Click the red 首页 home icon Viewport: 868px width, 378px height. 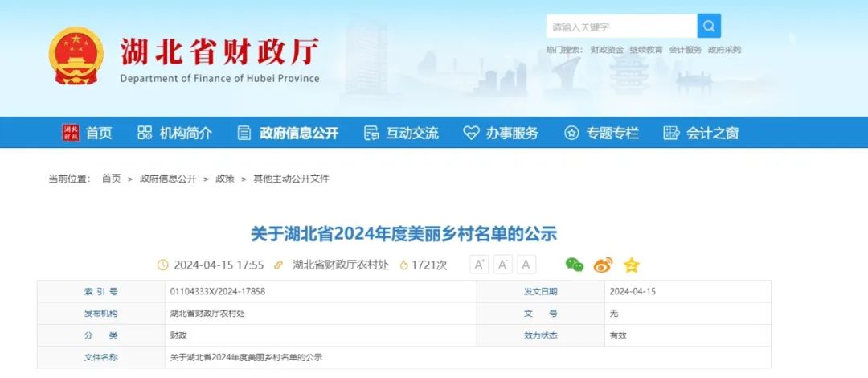(70, 133)
